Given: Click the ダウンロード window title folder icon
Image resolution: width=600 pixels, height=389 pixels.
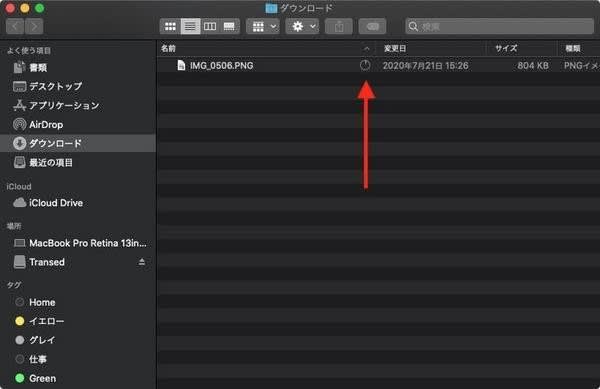Looking at the screenshot, I should [x=271, y=8].
